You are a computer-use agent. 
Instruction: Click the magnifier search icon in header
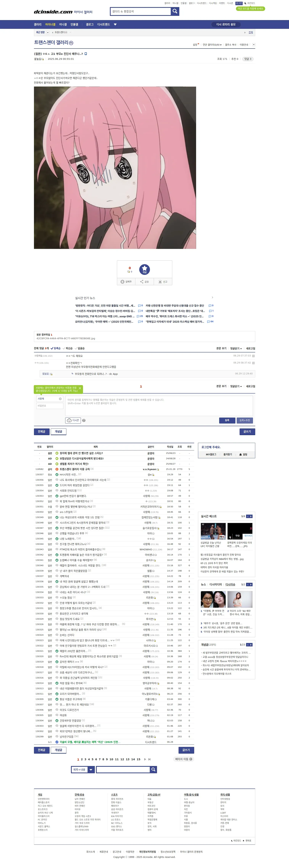pos(175,11)
